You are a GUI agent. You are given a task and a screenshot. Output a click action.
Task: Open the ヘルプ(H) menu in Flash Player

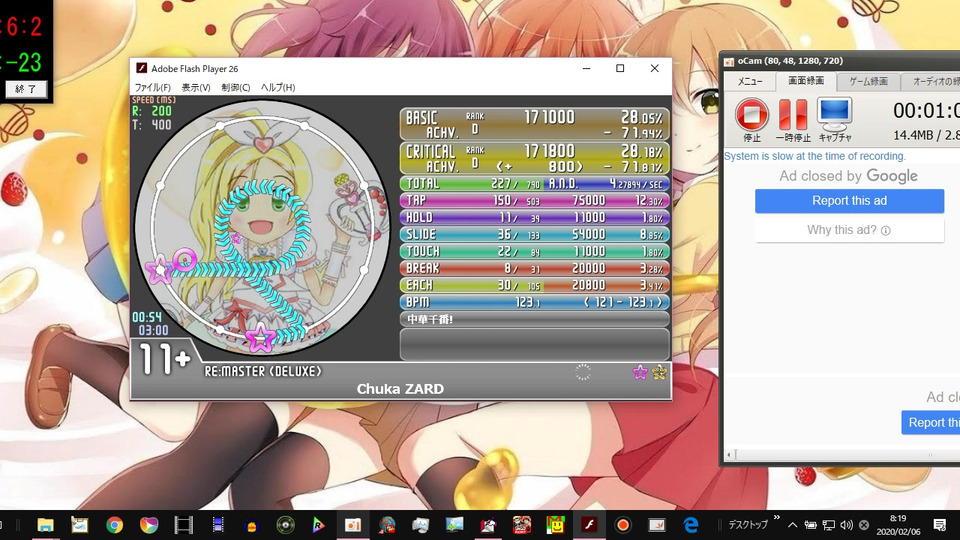[278, 87]
